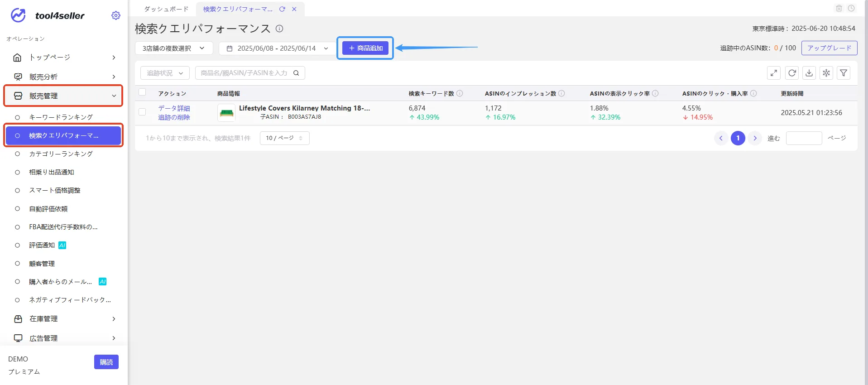Image resolution: width=868 pixels, height=385 pixels.
Task: Open the 追跡状況 dropdown
Action: [x=165, y=73]
